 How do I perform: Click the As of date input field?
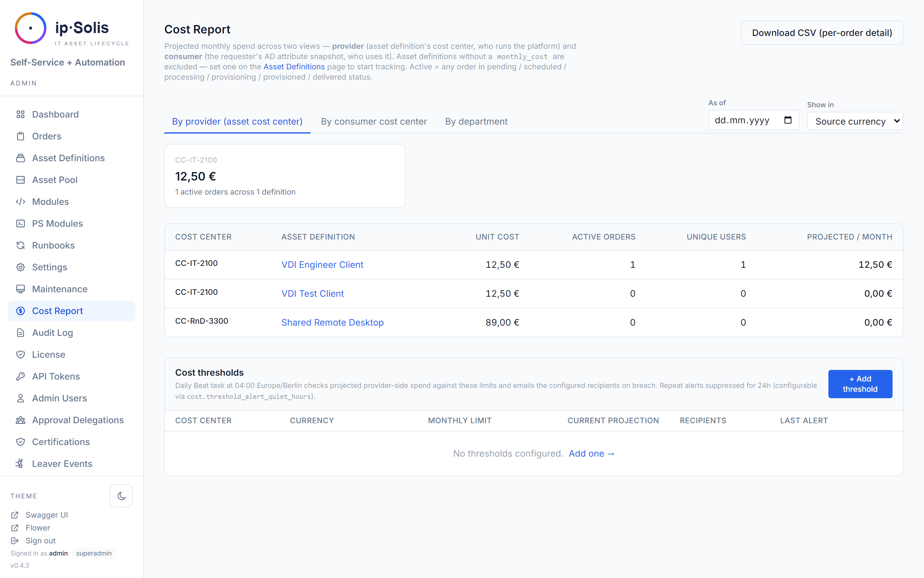tap(753, 120)
